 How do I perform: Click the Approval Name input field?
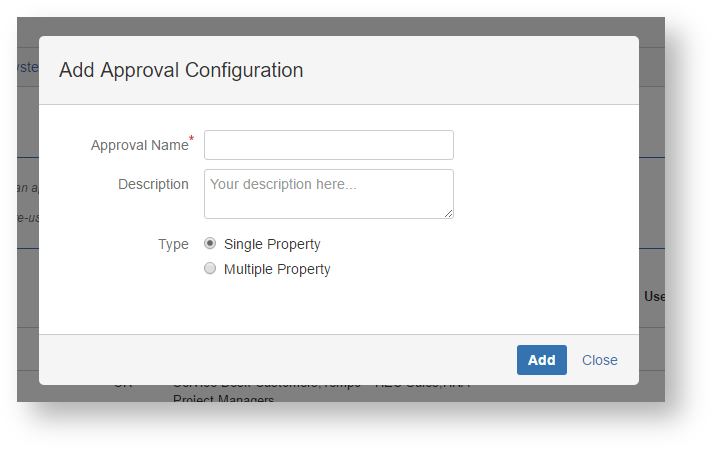tap(328, 145)
